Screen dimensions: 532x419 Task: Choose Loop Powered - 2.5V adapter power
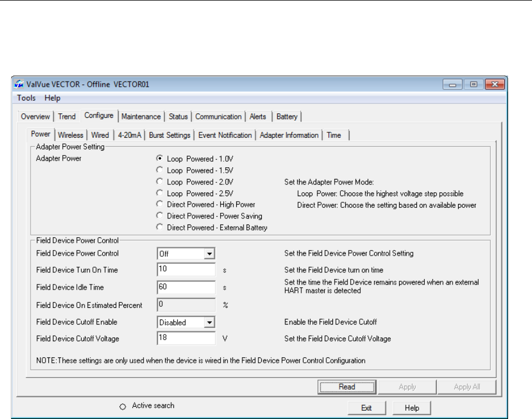(160, 193)
